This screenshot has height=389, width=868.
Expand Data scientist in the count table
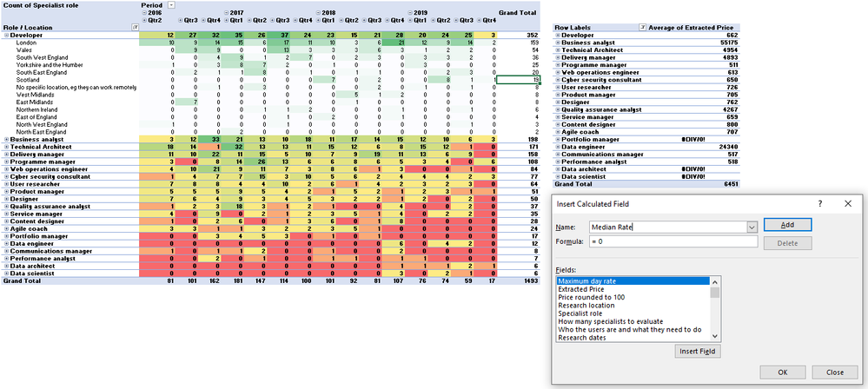tap(6, 274)
